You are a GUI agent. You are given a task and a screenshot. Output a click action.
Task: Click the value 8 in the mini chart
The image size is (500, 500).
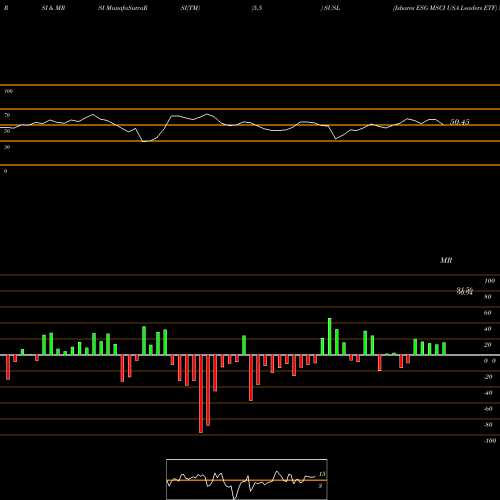point(320,486)
